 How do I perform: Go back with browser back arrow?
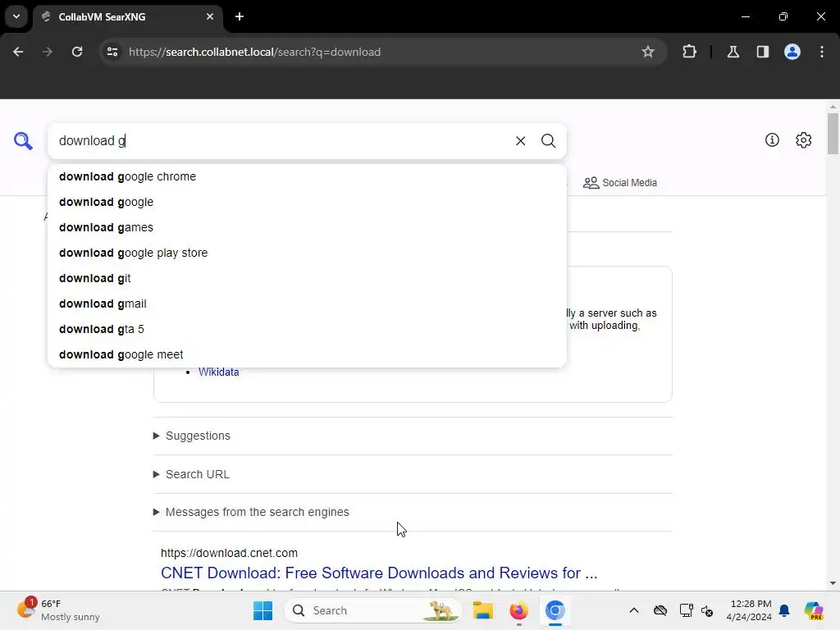point(18,52)
